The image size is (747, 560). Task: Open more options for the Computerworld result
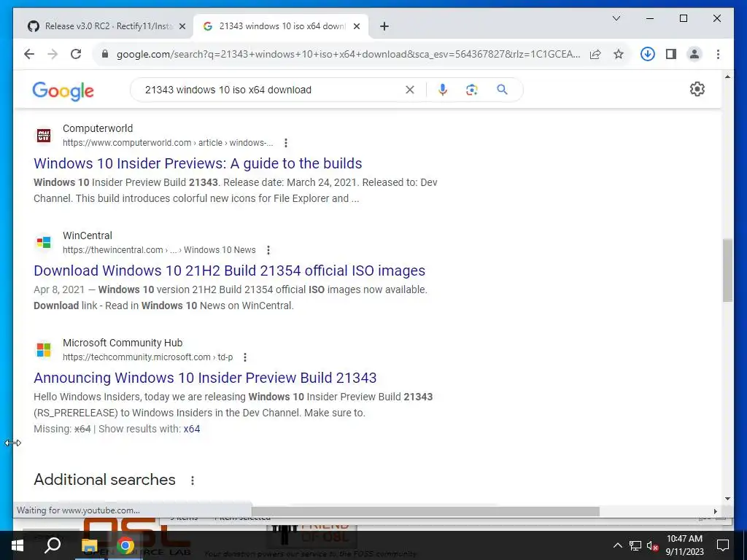[x=286, y=143]
